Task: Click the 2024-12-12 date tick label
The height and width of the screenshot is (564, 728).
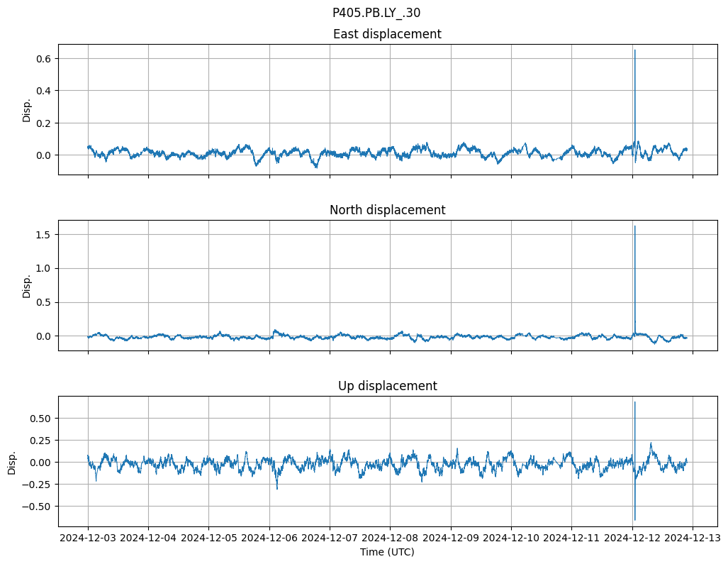Action: (x=632, y=538)
